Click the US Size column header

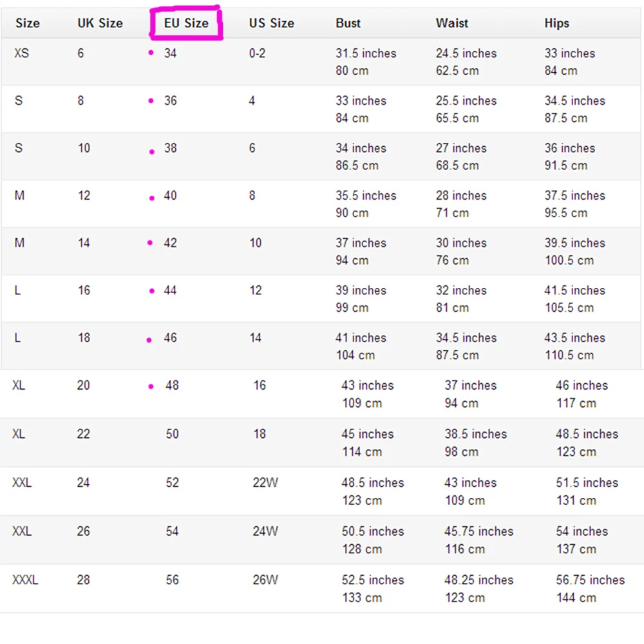pos(271,24)
